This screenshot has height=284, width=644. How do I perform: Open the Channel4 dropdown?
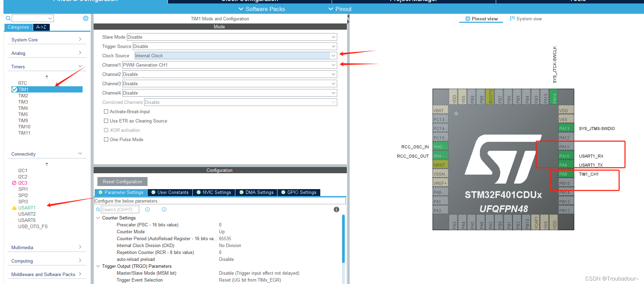[229, 93]
